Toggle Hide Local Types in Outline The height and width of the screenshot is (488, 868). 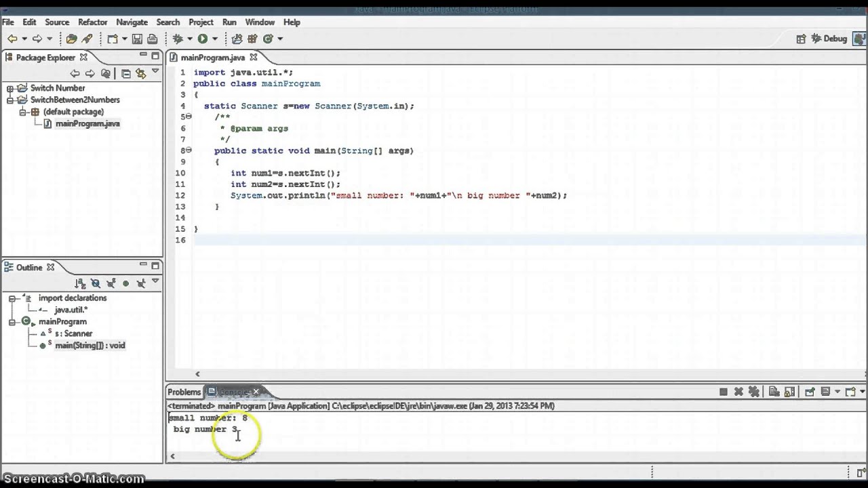[x=141, y=283]
